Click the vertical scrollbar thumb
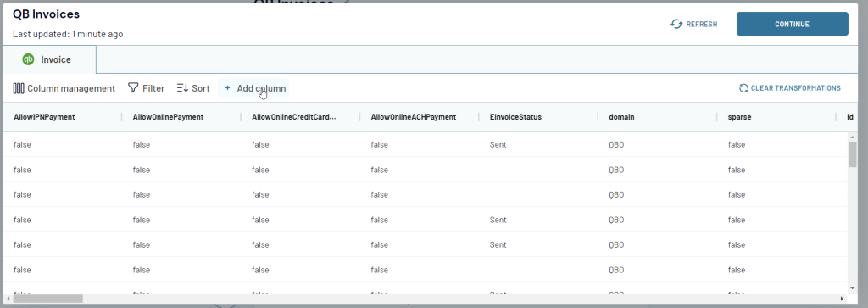The width and height of the screenshot is (868, 308). click(853, 154)
